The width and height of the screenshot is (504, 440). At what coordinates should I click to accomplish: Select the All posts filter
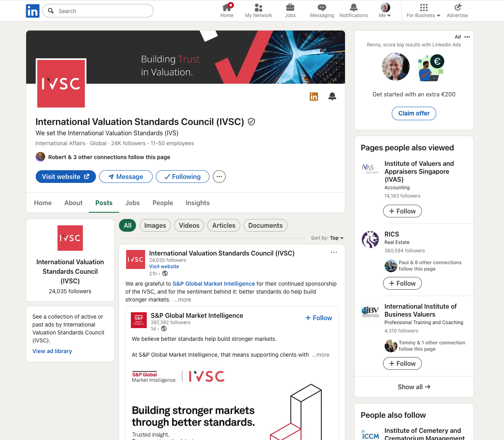(128, 225)
